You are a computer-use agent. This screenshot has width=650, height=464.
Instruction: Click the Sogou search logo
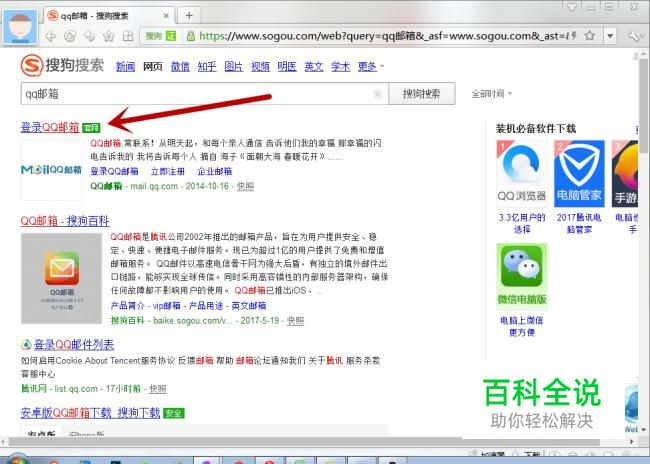[x=62, y=66]
